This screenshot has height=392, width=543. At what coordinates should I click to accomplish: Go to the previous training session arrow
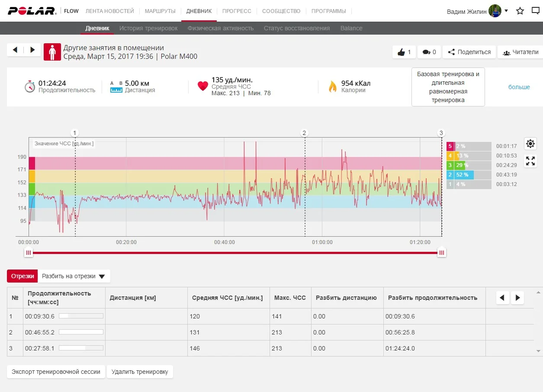[x=15, y=50]
